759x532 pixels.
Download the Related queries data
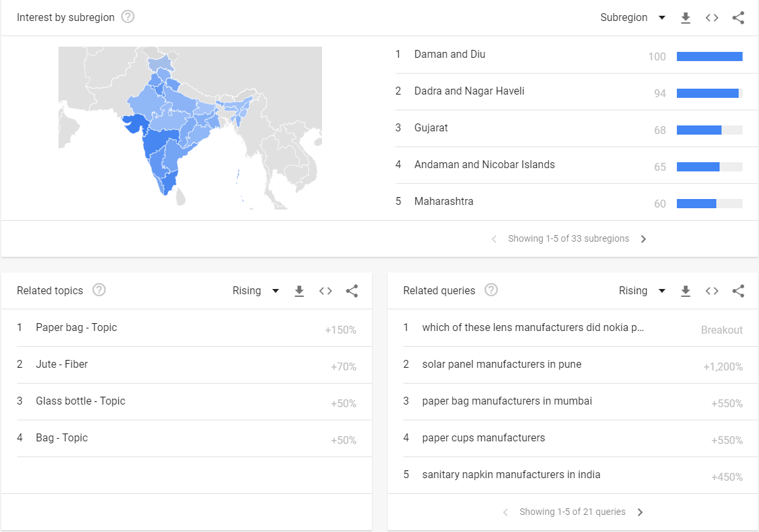(x=685, y=291)
